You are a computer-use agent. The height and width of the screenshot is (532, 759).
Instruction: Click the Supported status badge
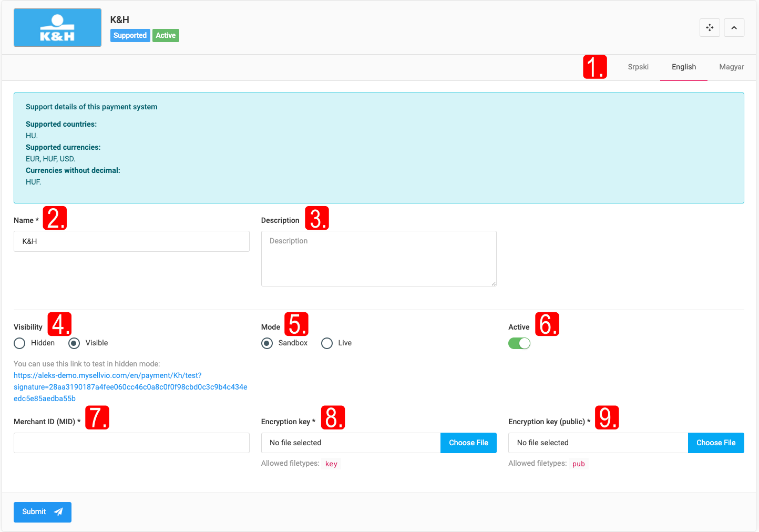click(130, 36)
